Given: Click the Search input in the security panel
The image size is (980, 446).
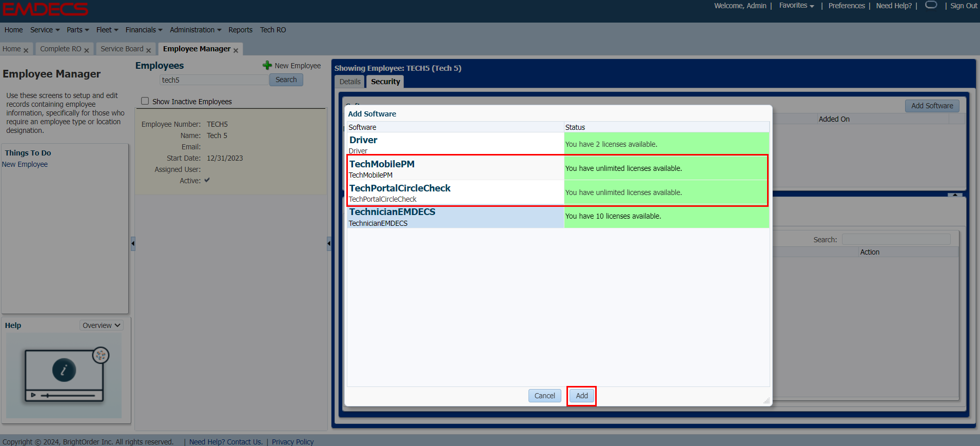Looking at the screenshot, I should (896, 239).
